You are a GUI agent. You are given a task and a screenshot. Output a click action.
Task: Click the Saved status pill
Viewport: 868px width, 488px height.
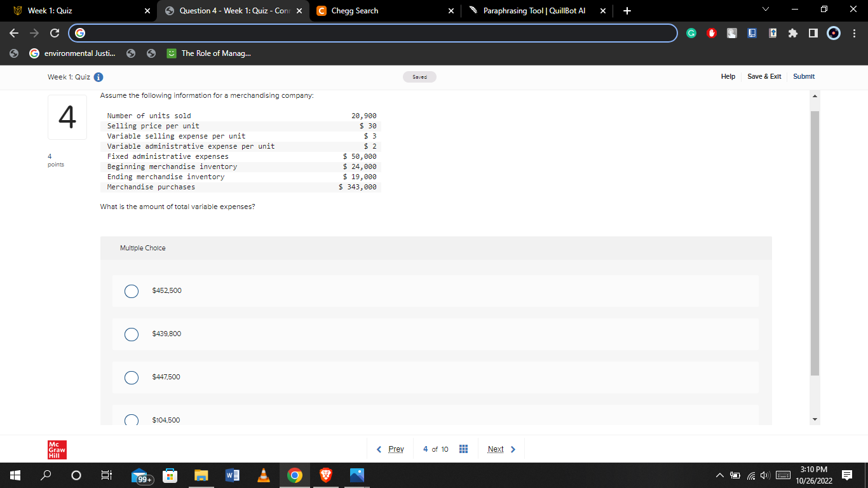click(x=419, y=77)
